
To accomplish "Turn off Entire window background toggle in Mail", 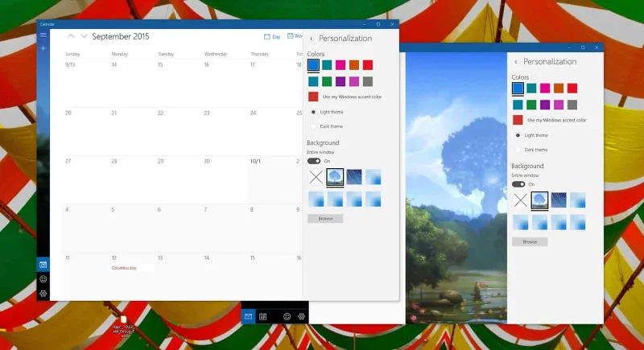I will click(518, 184).
